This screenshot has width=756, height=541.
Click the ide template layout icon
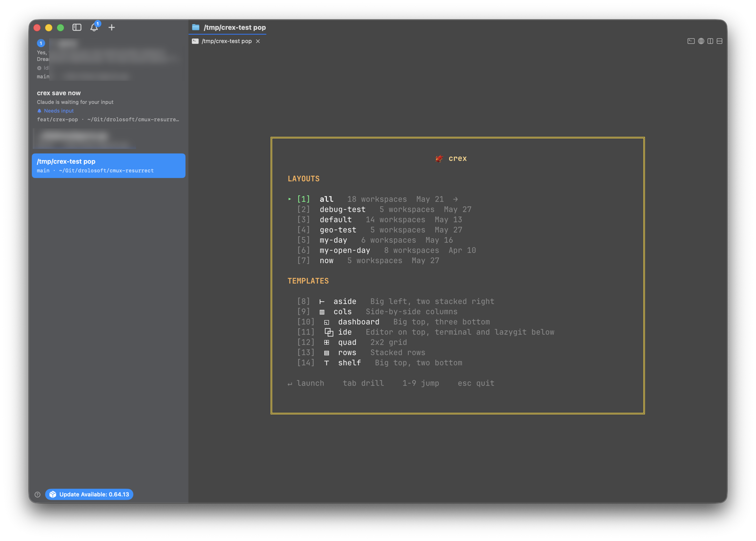[328, 332]
